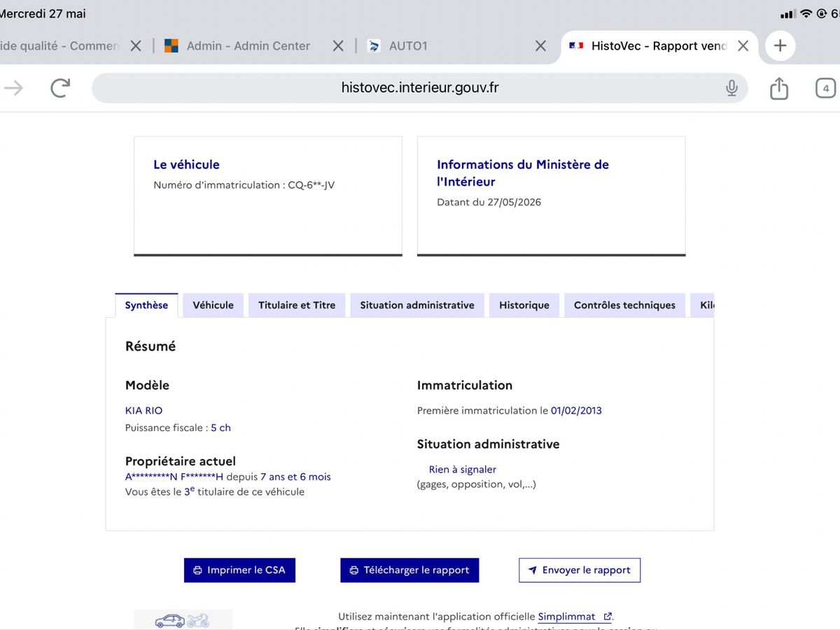This screenshot has height=630, width=840.
Task: Close the AUTO1 tab
Action: (x=540, y=45)
